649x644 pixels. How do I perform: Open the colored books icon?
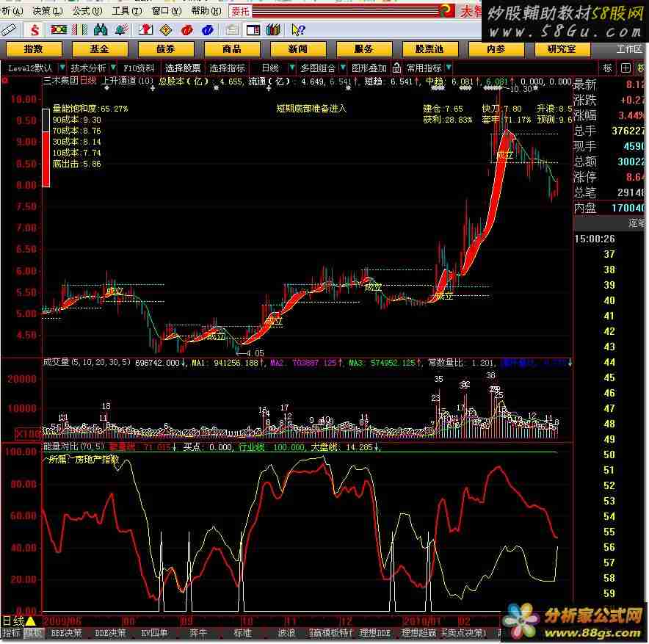(x=274, y=30)
